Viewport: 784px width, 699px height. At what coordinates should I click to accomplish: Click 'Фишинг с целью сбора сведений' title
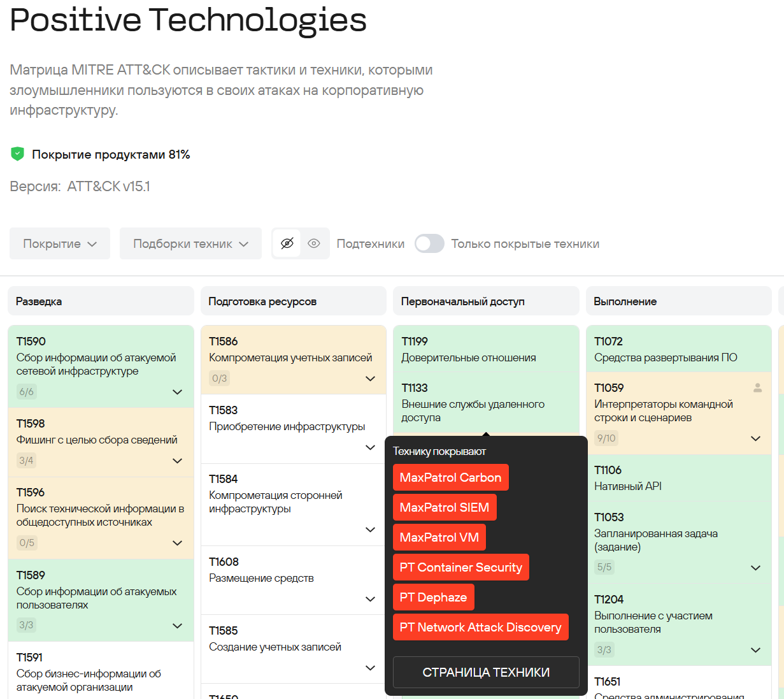(x=97, y=440)
